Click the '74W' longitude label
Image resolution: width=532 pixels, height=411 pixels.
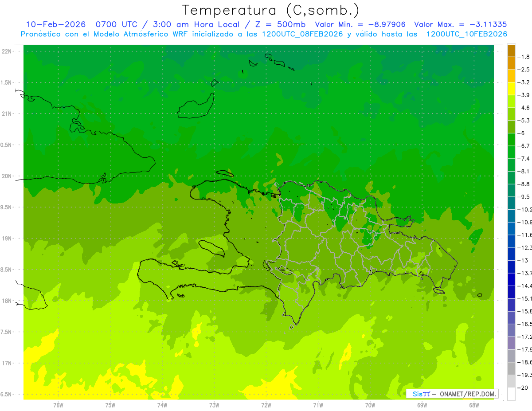coord(162,405)
